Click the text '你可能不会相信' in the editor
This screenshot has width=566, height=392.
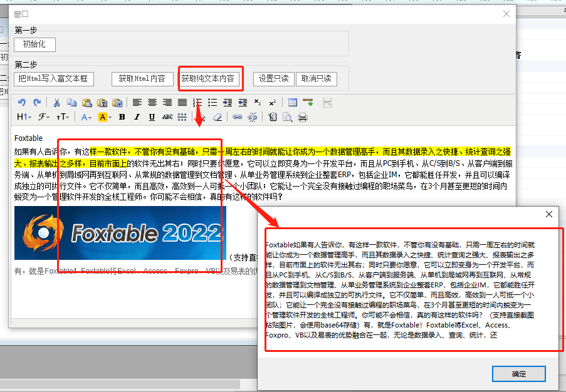[x=176, y=197]
